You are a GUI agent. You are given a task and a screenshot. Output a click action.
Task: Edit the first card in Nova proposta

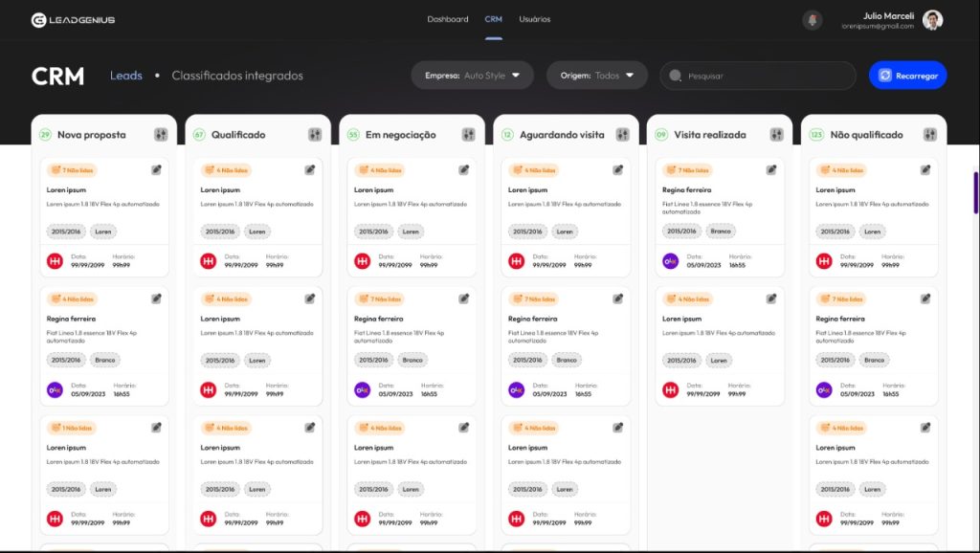(x=156, y=170)
